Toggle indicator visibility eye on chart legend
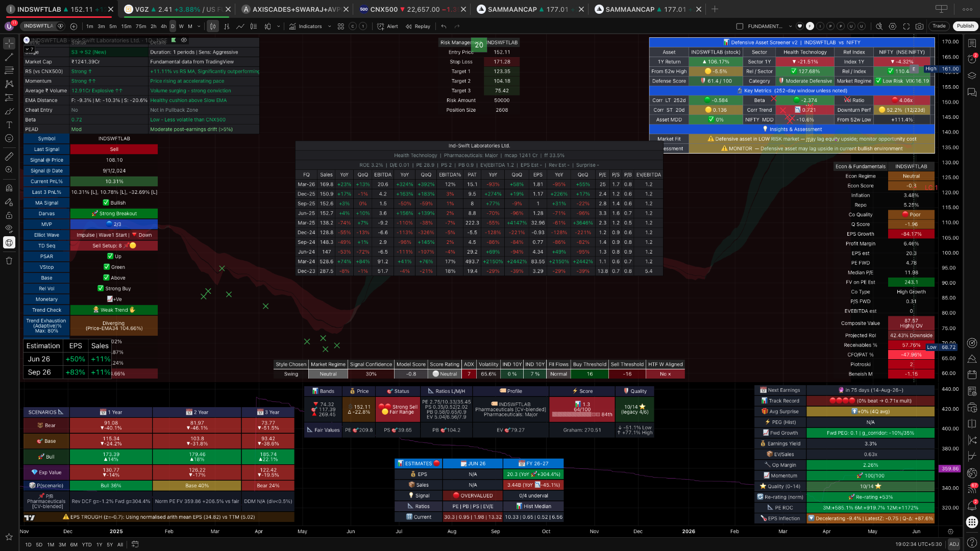980x551 pixels. coord(184,40)
